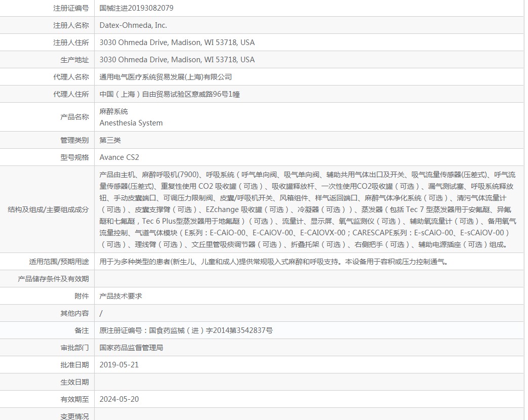Click the 注册证编号 label

[x=71, y=8]
